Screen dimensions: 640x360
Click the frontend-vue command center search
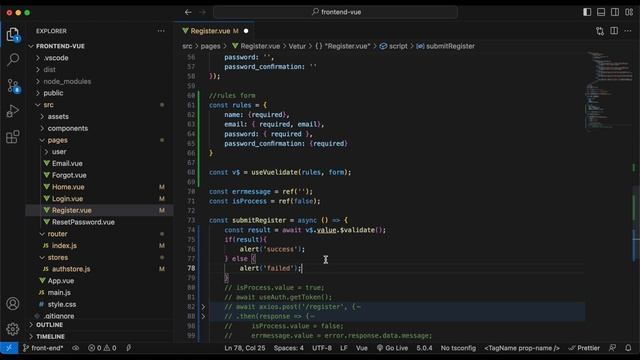coord(336,12)
